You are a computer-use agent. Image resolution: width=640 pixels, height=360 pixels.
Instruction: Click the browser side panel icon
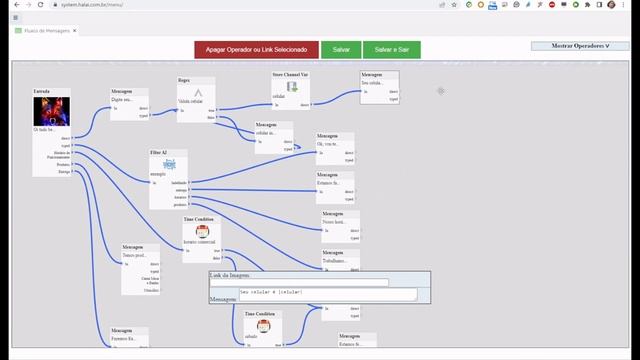[599, 5]
